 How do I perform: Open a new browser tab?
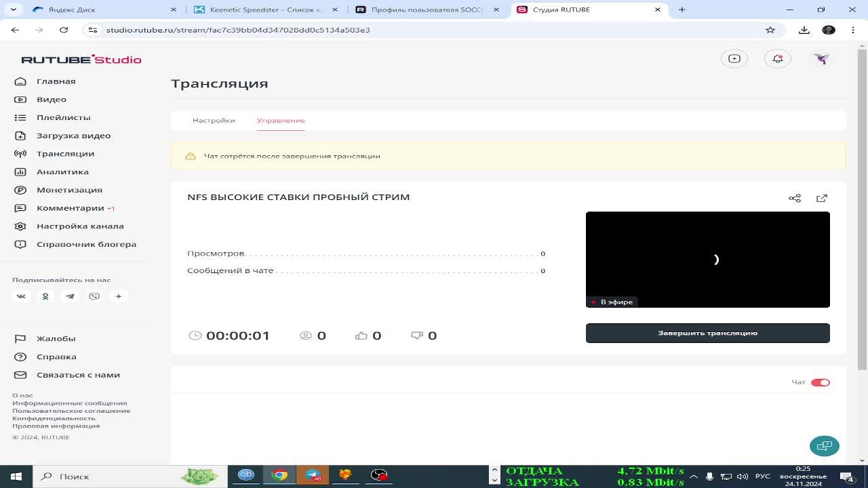(682, 9)
